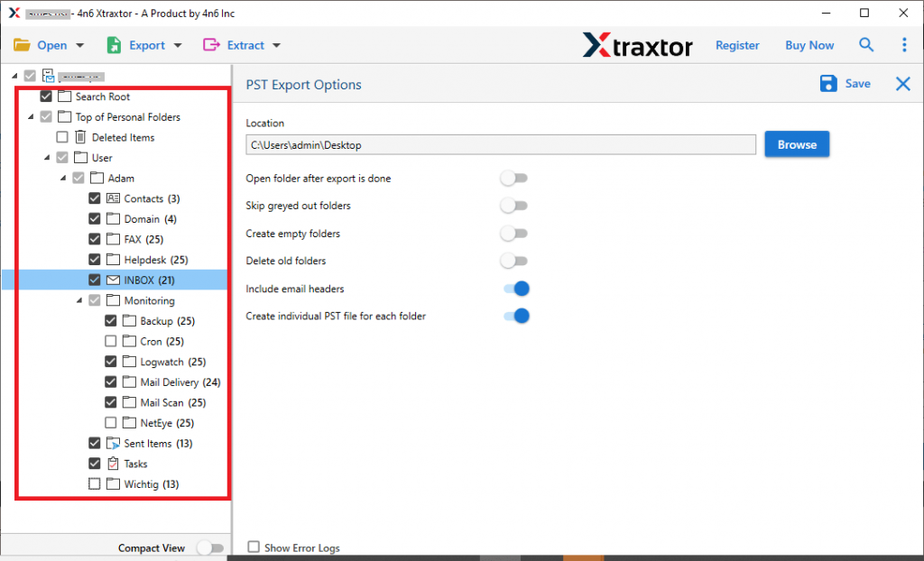The image size is (924, 561).
Task: Collapse the Monitoring folder in the tree
Action: click(x=79, y=300)
